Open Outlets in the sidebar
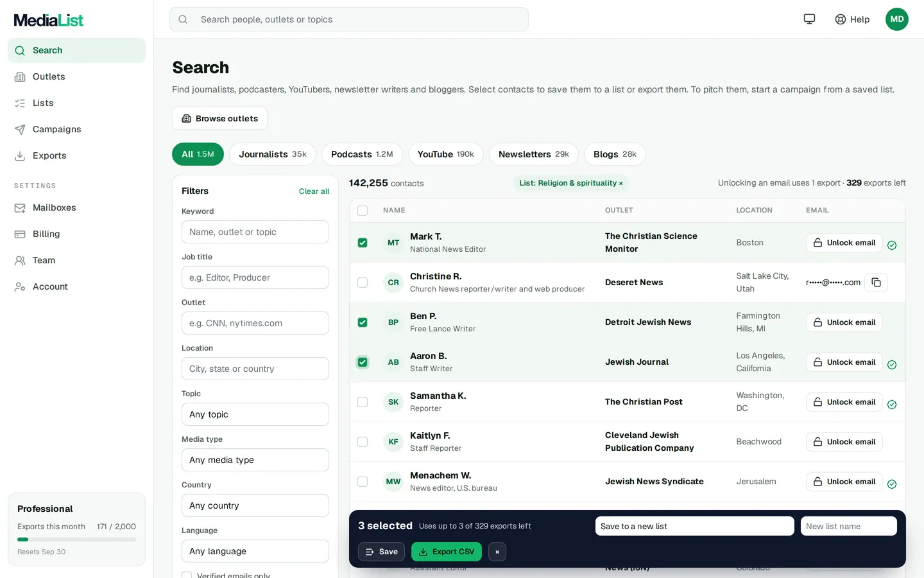Image resolution: width=924 pixels, height=578 pixels. pos(76,76)
